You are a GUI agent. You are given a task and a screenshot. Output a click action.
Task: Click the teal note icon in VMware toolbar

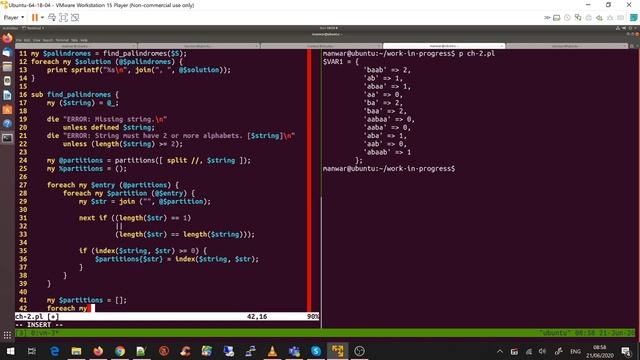(x=634, y=18)
